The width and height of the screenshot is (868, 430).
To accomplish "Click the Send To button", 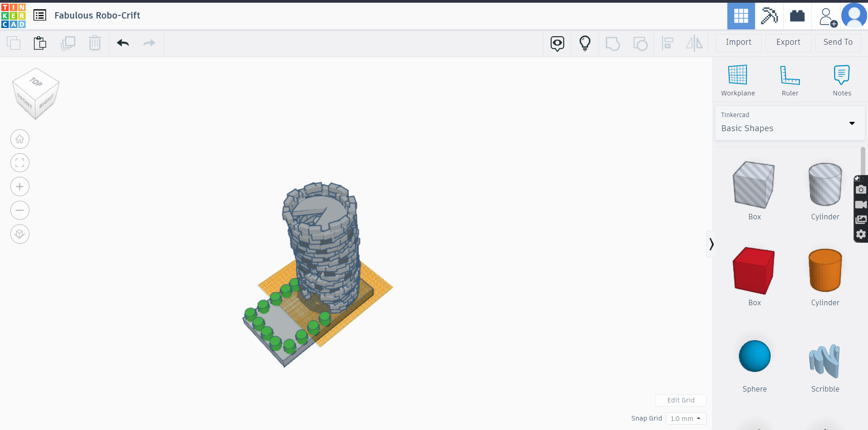I will click(x=838, y=43).
